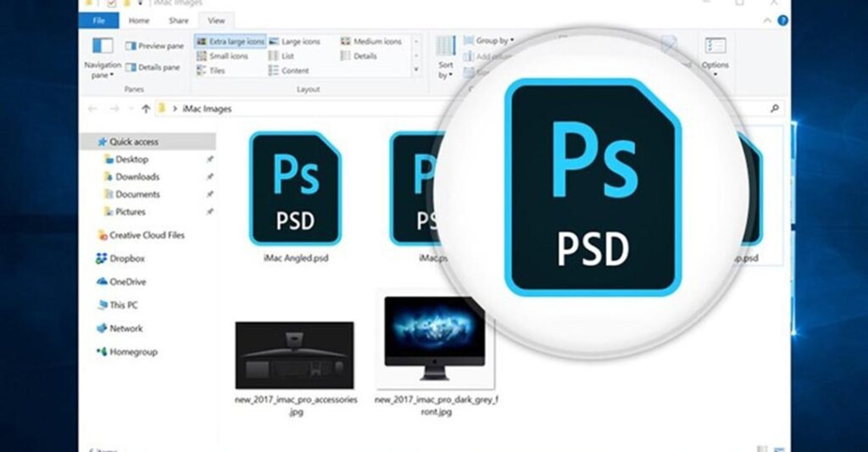Click the This PC computer icon
Image resolution: width=868 pixels, height=452 pixels.
pyautogui.click(x=102, y=305)
